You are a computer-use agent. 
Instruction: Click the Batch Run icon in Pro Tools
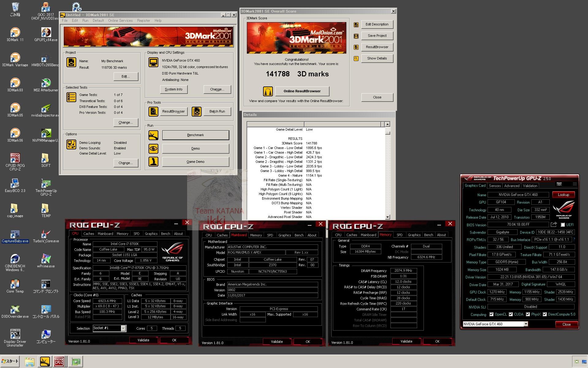tap(197, 111)
